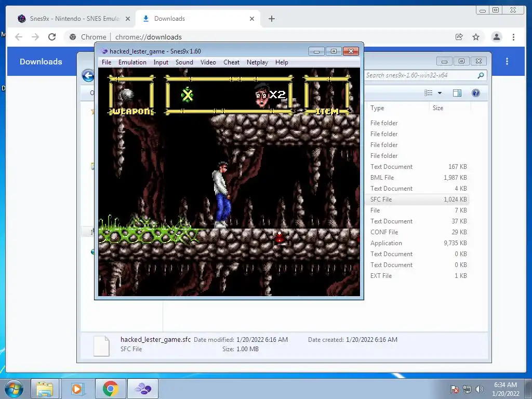This screenshot has width=532, height=399.
Task: Select the Text Document row, 37 KB
Action: [x=418, y=221]
